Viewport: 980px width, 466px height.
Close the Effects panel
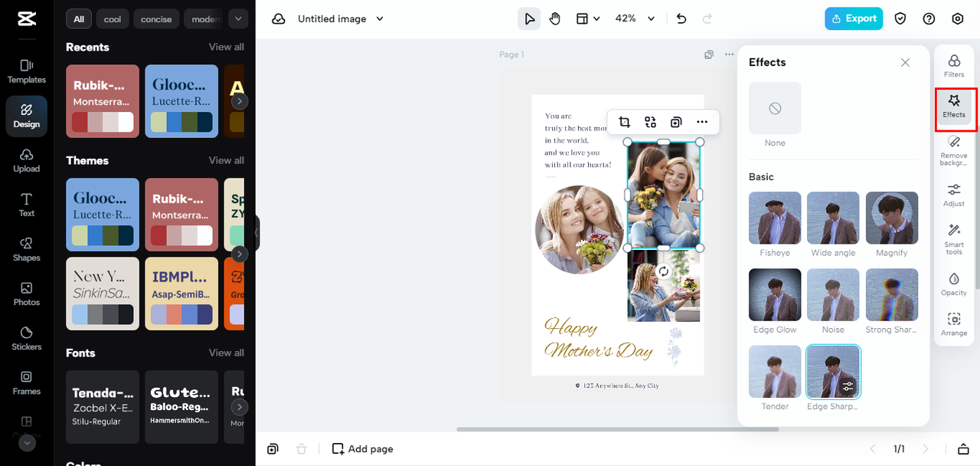tap(906, 62)
